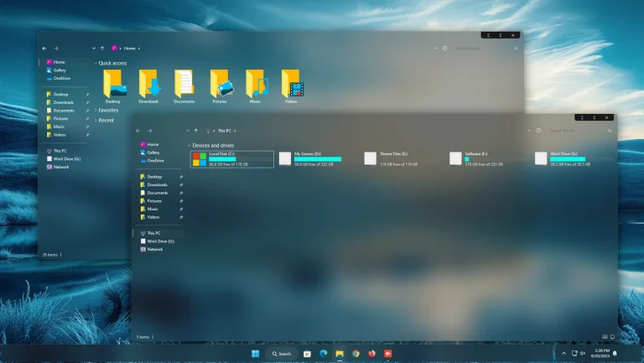Screen dimensions: 644x363
Task: Open the Windows Start menu
Action: 256,354
